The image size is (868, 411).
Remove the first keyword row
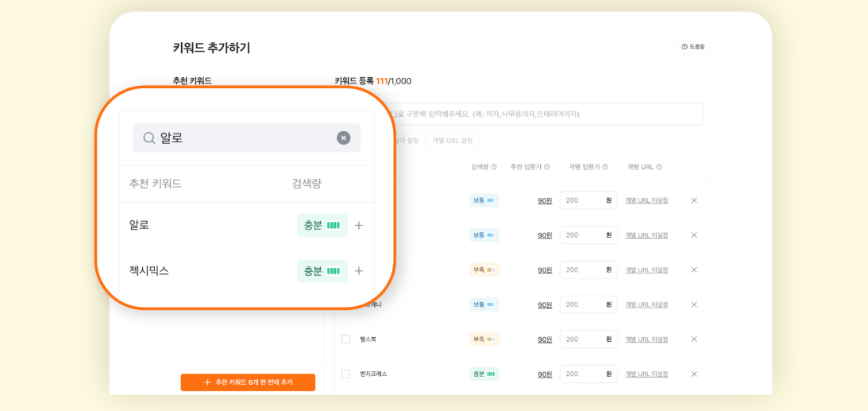[x=694, y=200]
